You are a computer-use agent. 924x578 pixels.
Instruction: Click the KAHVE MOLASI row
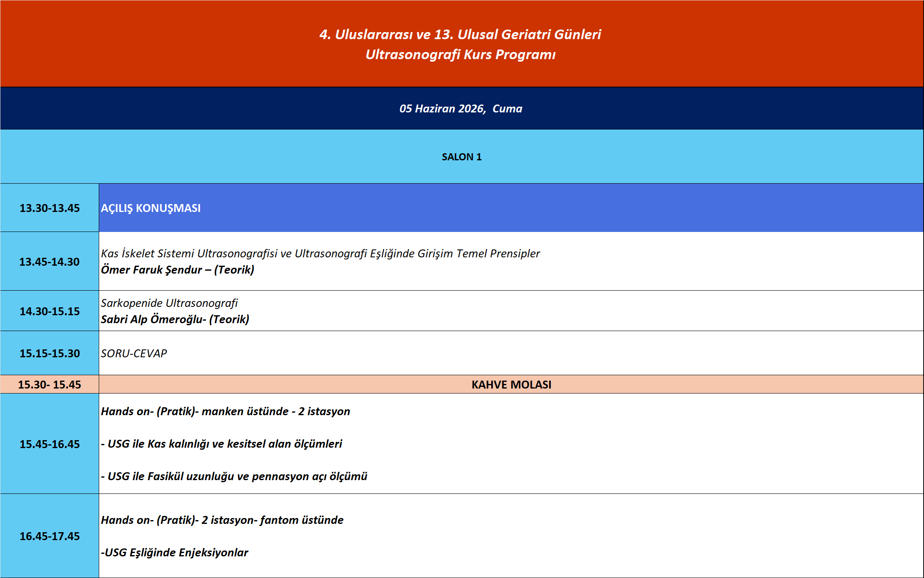point(511,385)
